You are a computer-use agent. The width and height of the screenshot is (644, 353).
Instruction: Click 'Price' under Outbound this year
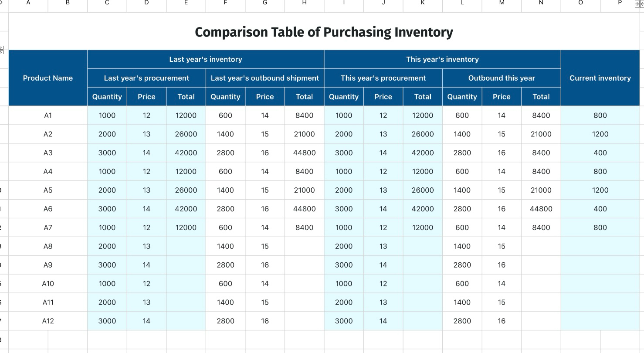point(502,97)
